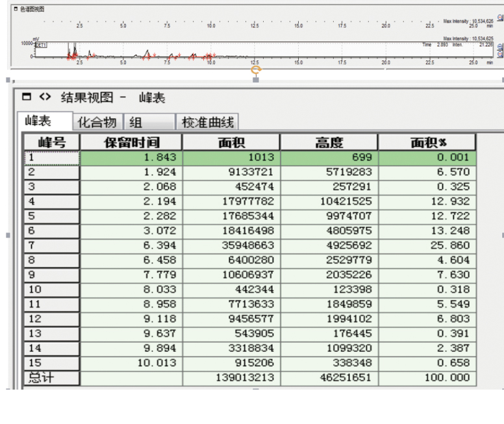Click the <> navigation icon in results view

pyautogui.click(x=44, y=97)
